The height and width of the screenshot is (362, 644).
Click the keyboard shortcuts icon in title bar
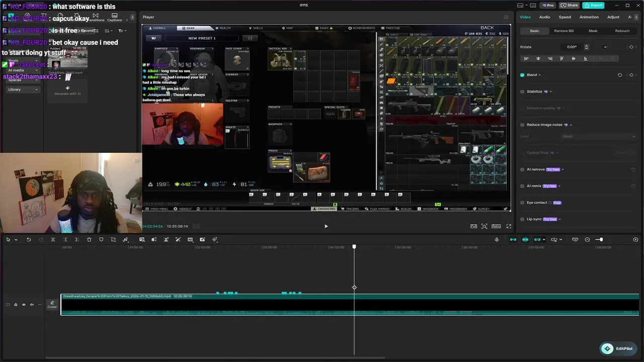click(533, 5)
